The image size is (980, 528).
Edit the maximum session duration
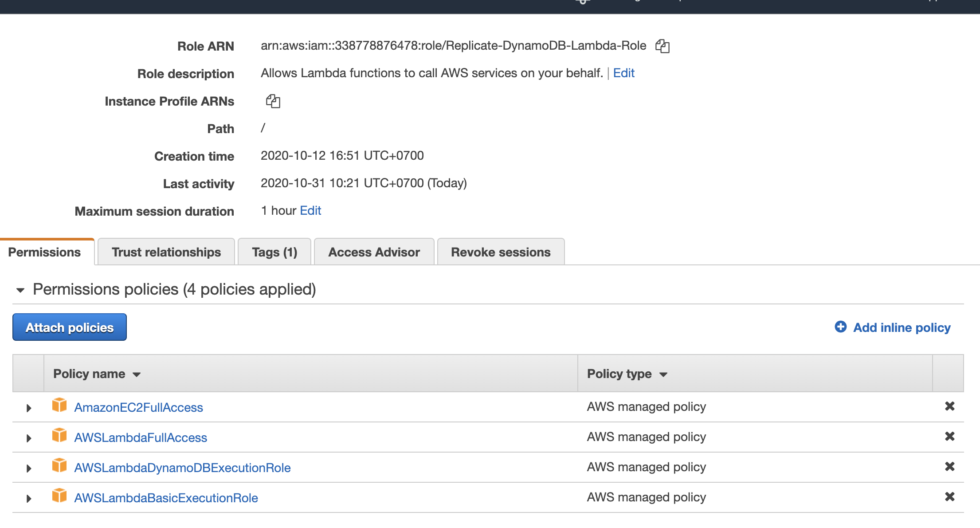[x=310, y=210]
